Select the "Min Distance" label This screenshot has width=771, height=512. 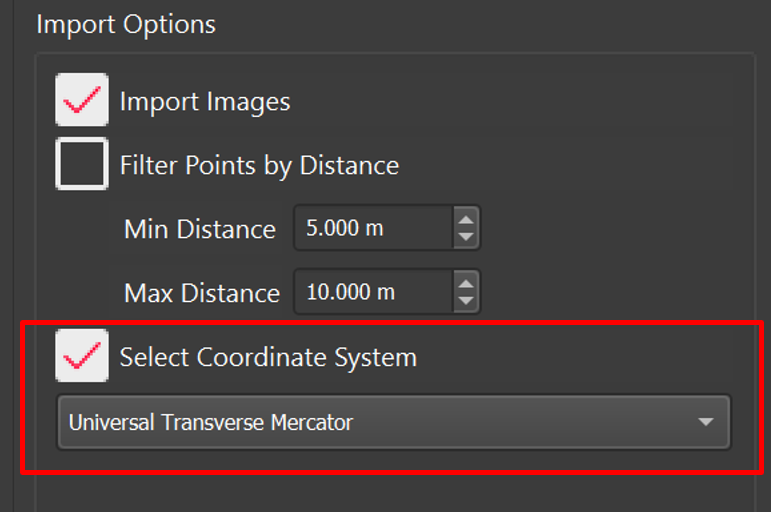[199, 229]
